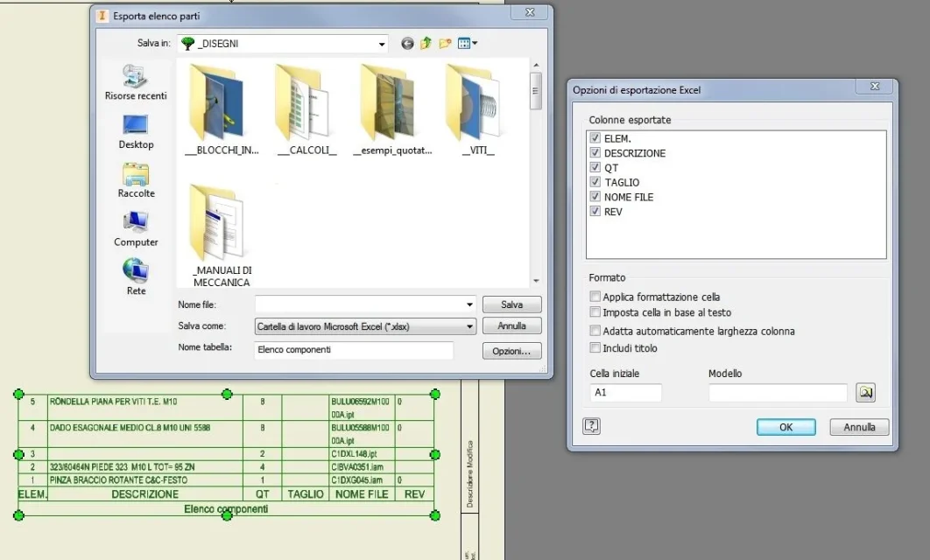This screenshot has height=560, width=930.
Task: Confirm Excel options with OK
Action: click(786, 427)
